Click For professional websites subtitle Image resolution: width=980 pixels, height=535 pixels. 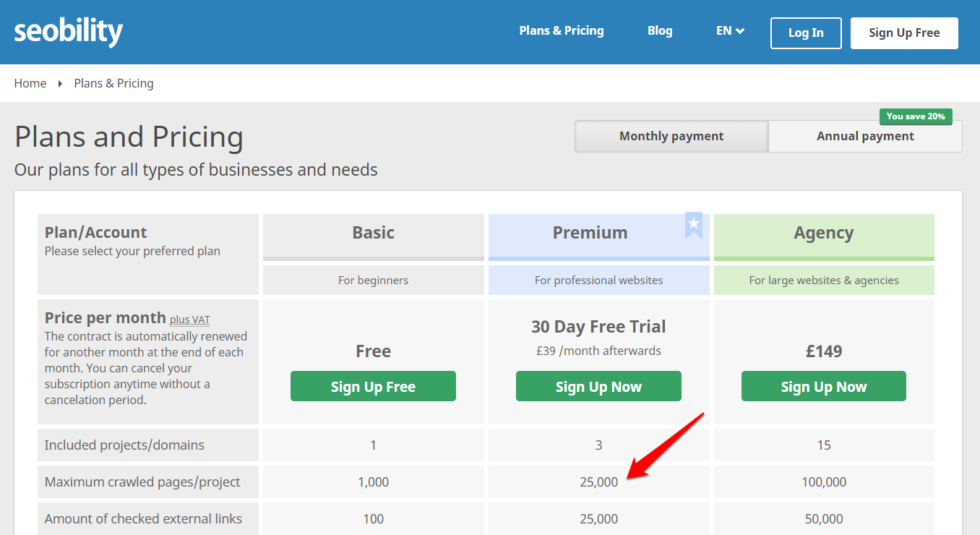[x=598, y=280]
